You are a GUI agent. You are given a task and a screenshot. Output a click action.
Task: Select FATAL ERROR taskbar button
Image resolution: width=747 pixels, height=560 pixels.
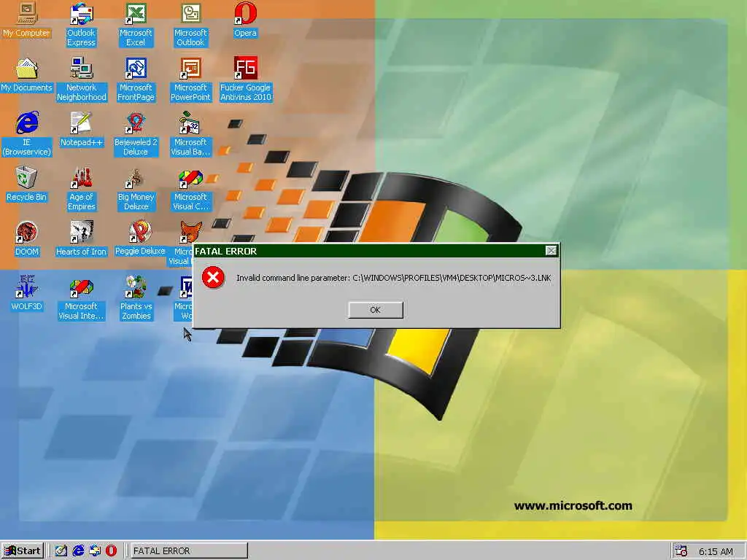pos(189,551)
